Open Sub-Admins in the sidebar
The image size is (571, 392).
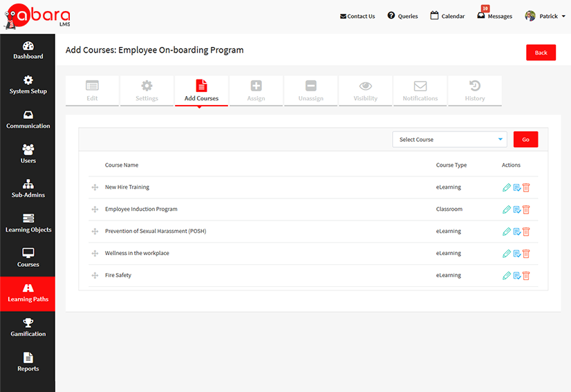pos(28,189)
